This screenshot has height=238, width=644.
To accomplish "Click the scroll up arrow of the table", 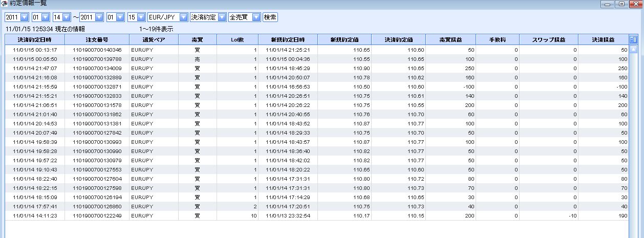I will click(x=633, y=50).
